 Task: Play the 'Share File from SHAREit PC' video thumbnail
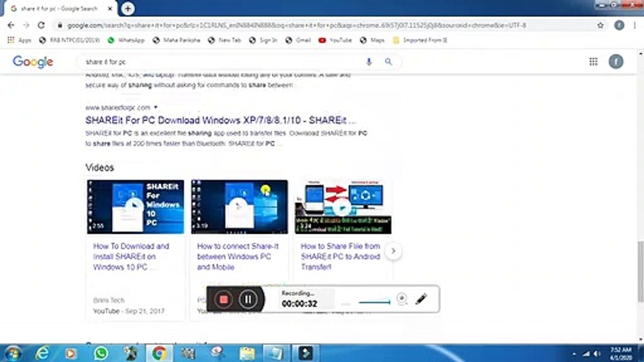click(x=343, y=207)
